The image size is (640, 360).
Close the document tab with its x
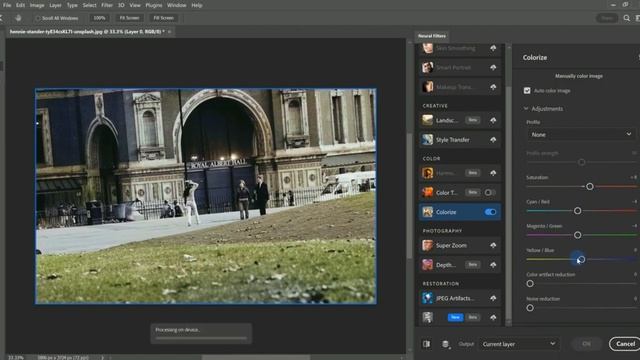point(169,31)
